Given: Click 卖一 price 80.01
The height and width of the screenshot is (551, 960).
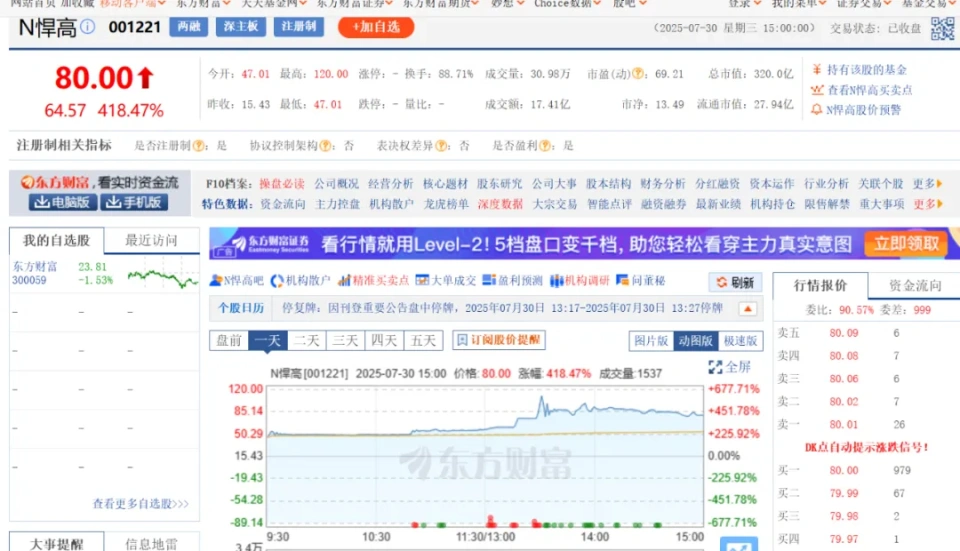Looking at the screenshot, I should [x=844, y=424].
